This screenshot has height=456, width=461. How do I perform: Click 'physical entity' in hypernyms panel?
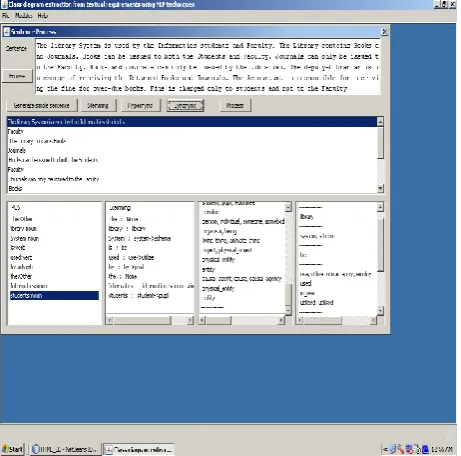[x=219, y=260]
